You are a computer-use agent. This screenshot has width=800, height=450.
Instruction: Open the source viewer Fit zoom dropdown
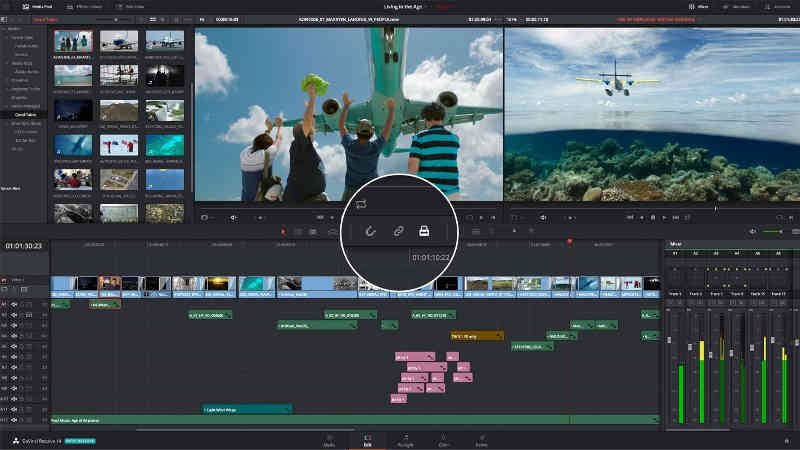coord(202,19)
